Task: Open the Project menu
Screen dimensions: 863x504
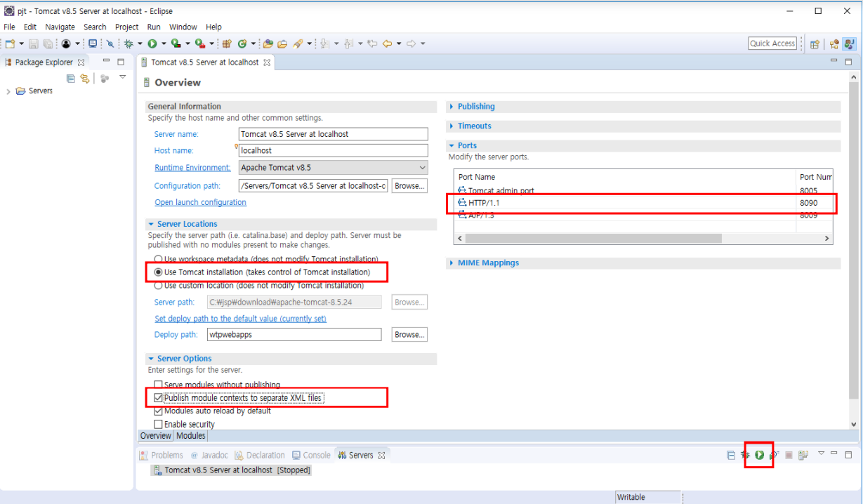Action: (127, 27)
